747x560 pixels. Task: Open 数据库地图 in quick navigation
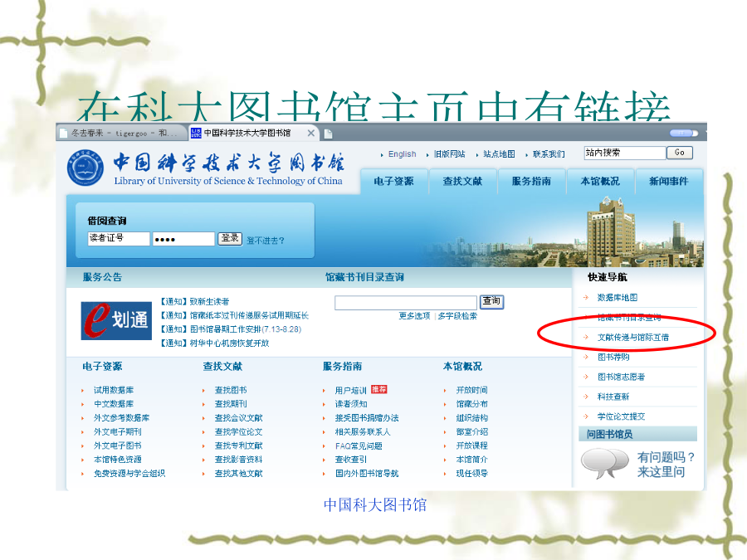617,298
